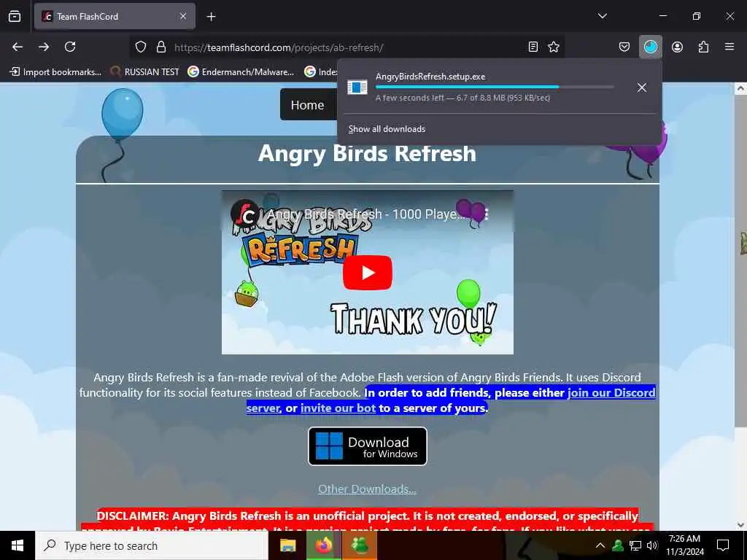Screen dimensions: 747x560
Task: Open the tracking protection shield icon
Action: click(141, 47)
